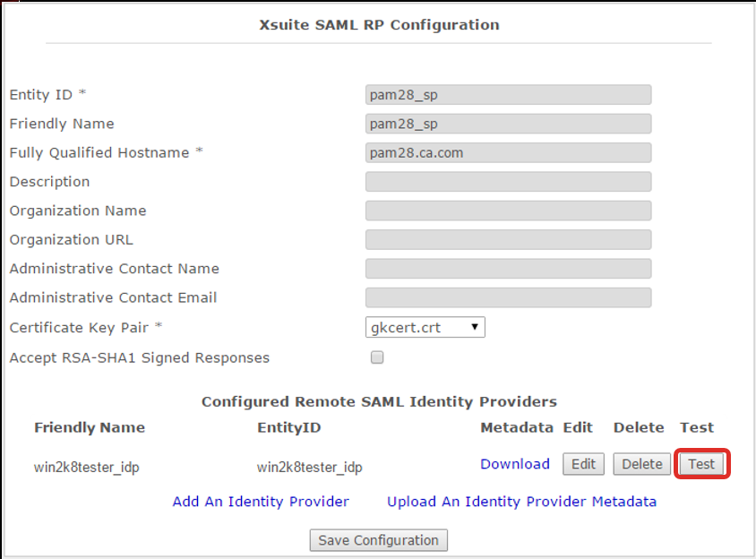Select the Fully Qualified Hostname field
Viewport: 756px width, 559px height.
click(508, 152)
